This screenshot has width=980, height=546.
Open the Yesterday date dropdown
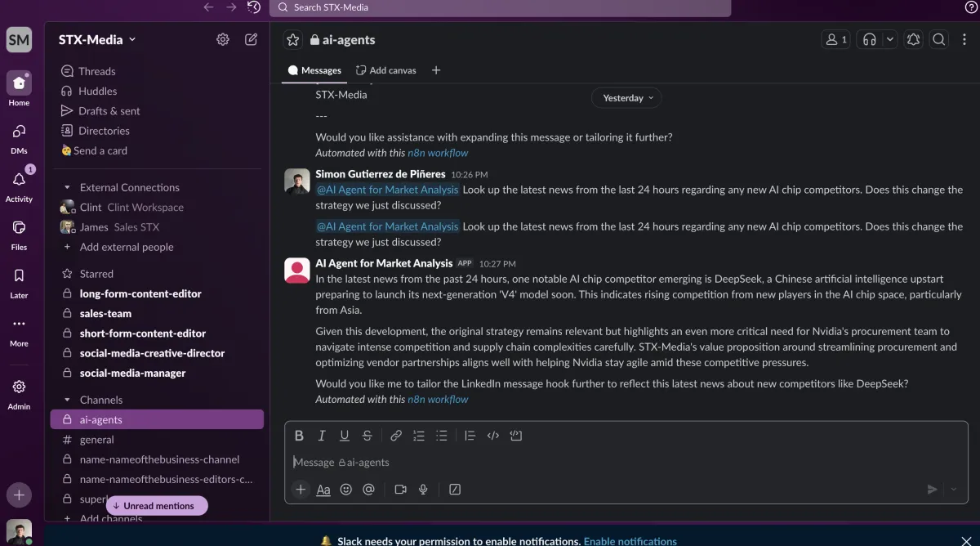[626, 98]
